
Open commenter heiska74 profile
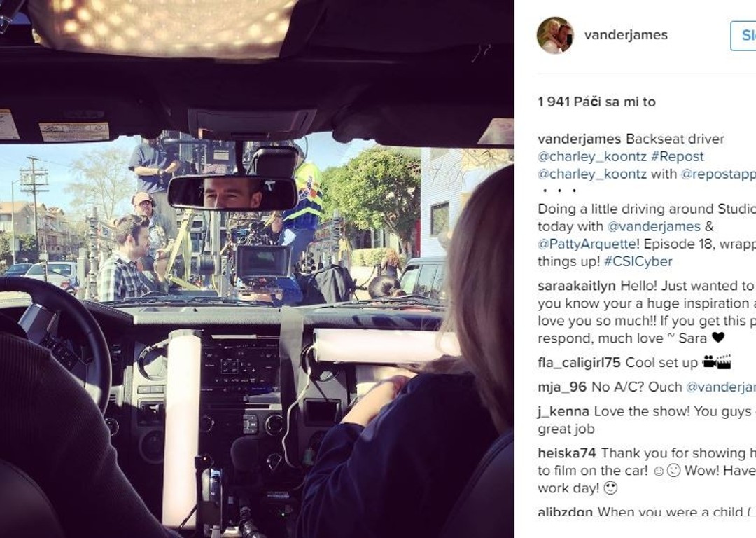coord(567,453)
